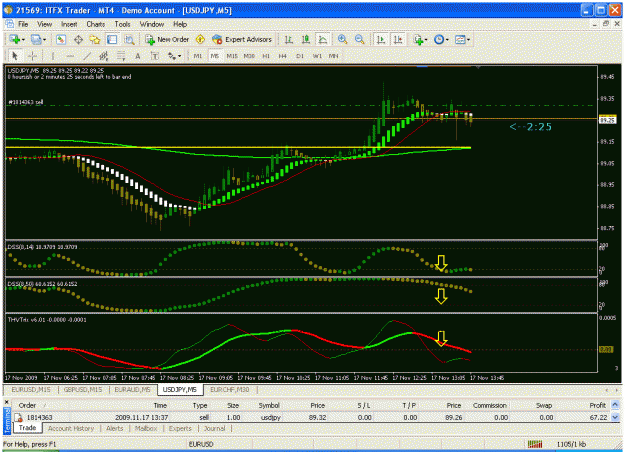Switch chart to bar chart mode
The width and height of the screenshot is (625, 452).
click(289, 39)
